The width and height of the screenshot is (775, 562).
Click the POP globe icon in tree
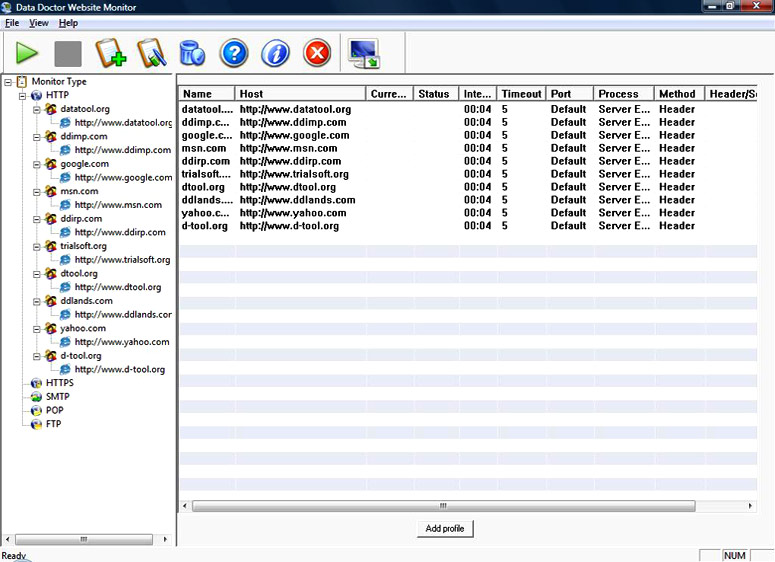[36, 411]
